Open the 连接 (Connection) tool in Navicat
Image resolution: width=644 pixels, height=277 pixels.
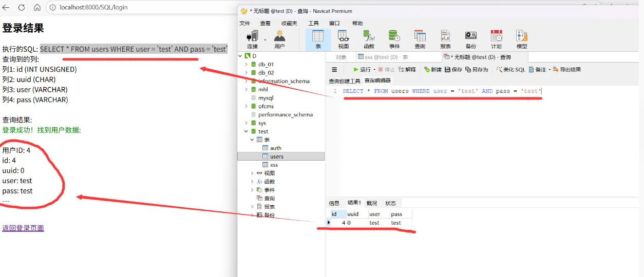coord(252,39)
